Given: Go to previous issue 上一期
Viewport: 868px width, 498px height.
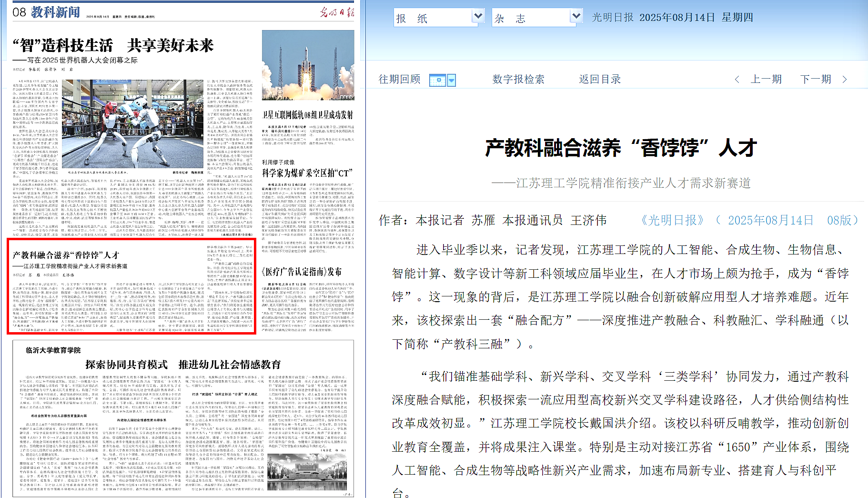Looking at the screenshot, I should pyautogui.click(x=766, y=79).
